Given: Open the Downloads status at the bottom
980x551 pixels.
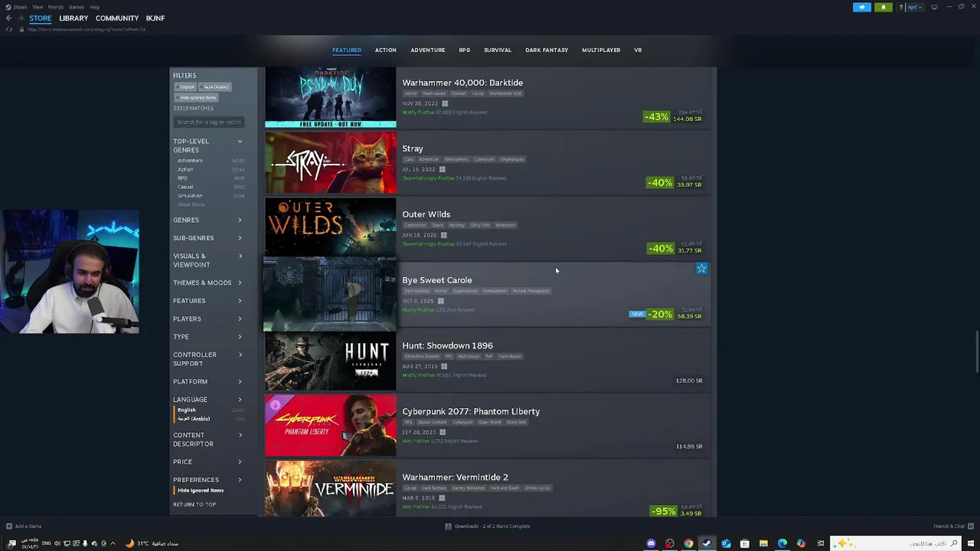Looking at the screenshot, I should click(488, 527).
